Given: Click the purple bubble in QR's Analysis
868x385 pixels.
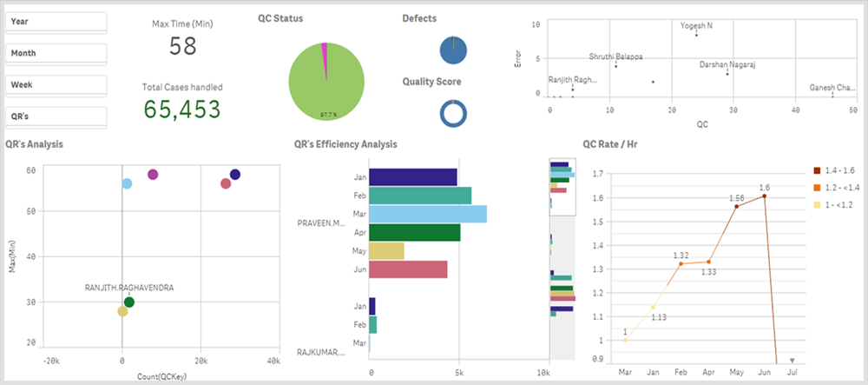Looking at the screenshot, I should coord(153,175).
